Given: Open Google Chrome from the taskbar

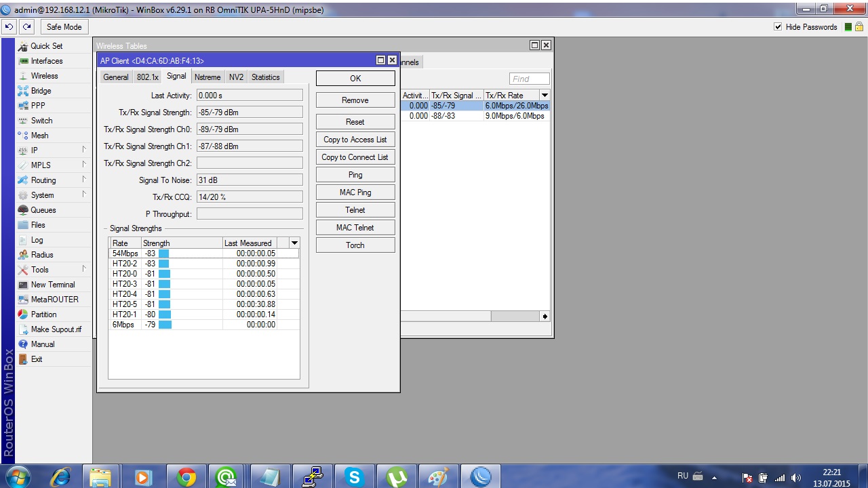Looking at the screenshot, I should 186,477.
